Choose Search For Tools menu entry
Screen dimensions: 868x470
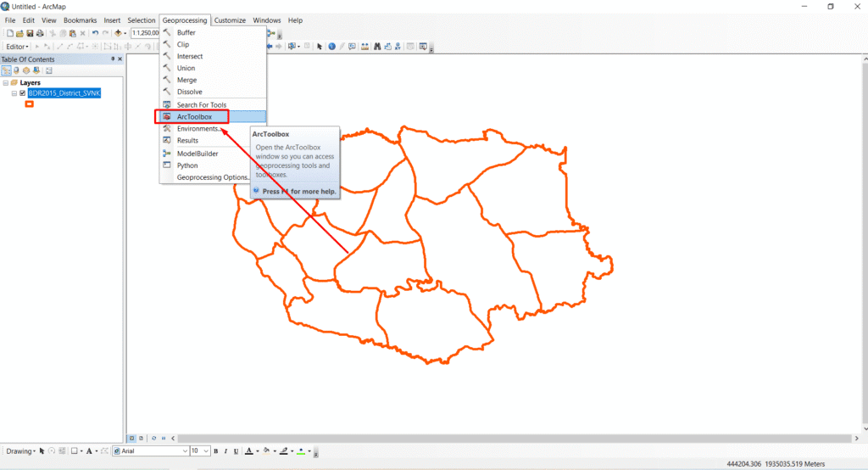tap(213, 104)
